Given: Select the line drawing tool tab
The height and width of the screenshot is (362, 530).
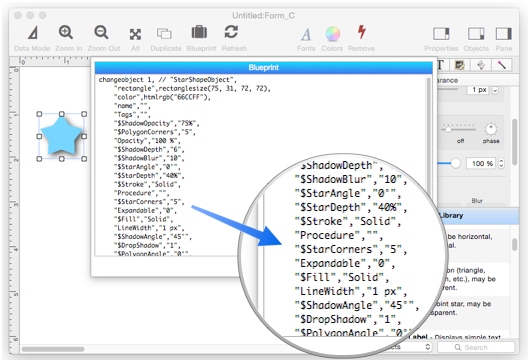Looking at the screenshot, I should click(502, 65).
